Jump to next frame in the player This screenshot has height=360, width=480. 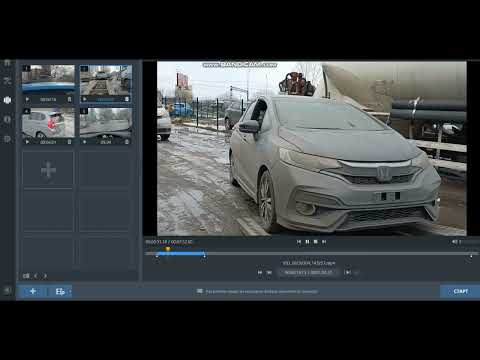coord(324,242)
